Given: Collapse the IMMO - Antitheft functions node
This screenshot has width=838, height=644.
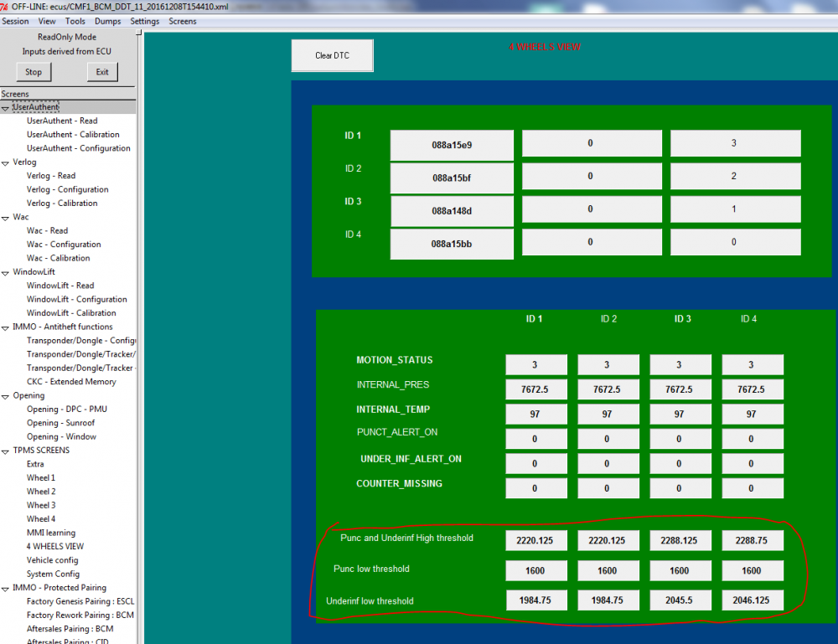Looking at the screenshot, I should (5, 328).
